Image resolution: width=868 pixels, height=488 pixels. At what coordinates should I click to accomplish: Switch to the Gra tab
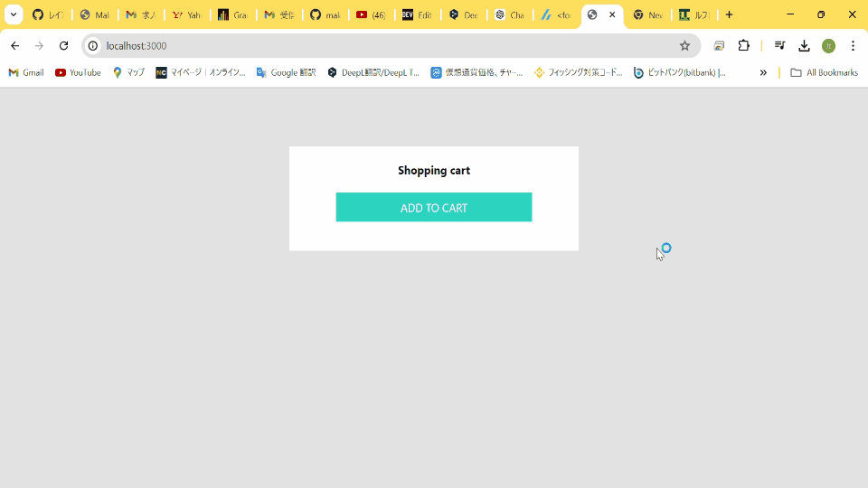232,15
